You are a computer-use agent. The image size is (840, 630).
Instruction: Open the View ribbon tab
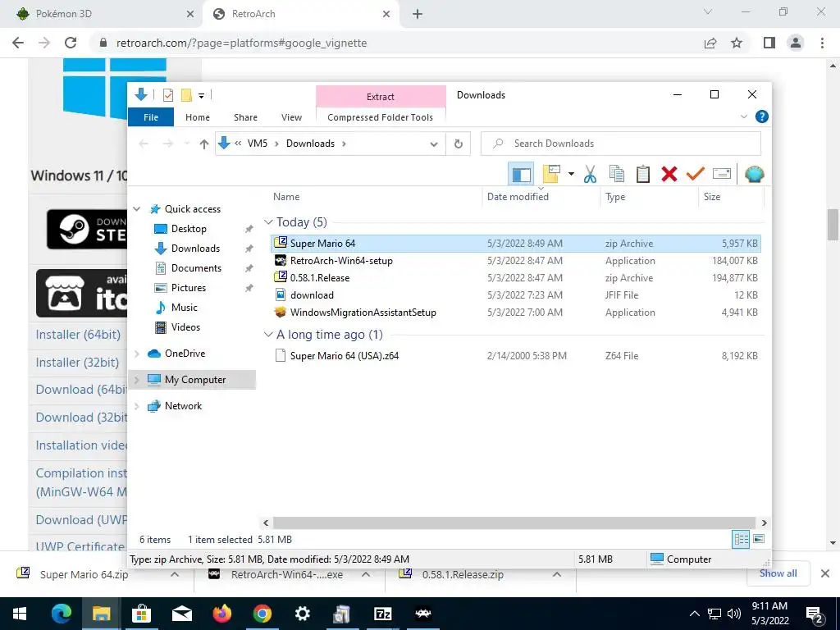(x=291, y=117)
